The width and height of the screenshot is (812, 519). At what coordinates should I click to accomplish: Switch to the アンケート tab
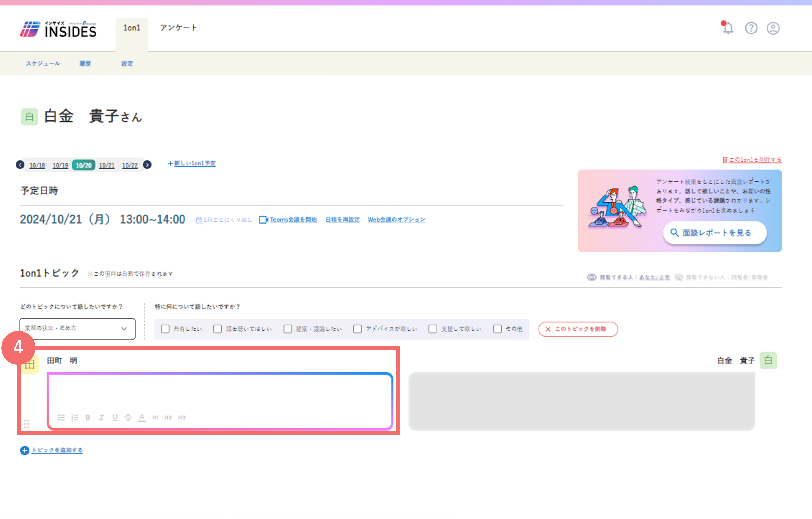(178, 28)
